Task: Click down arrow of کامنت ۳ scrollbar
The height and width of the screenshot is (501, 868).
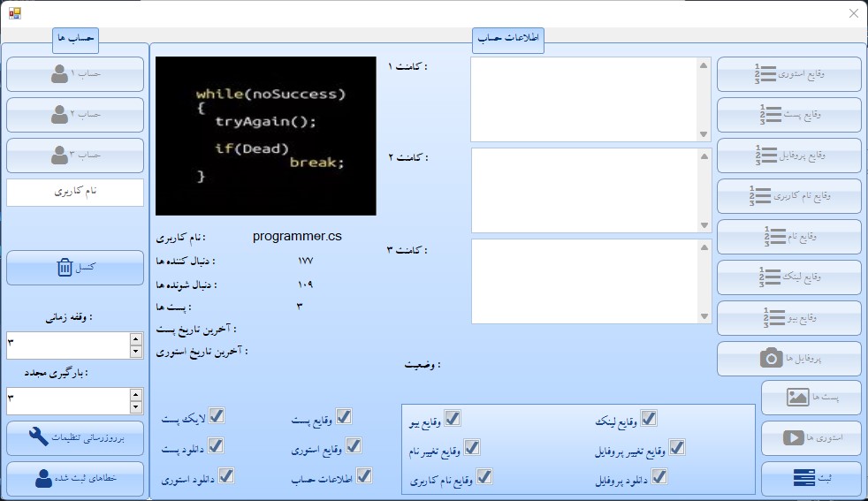Action: pos(704,316)
